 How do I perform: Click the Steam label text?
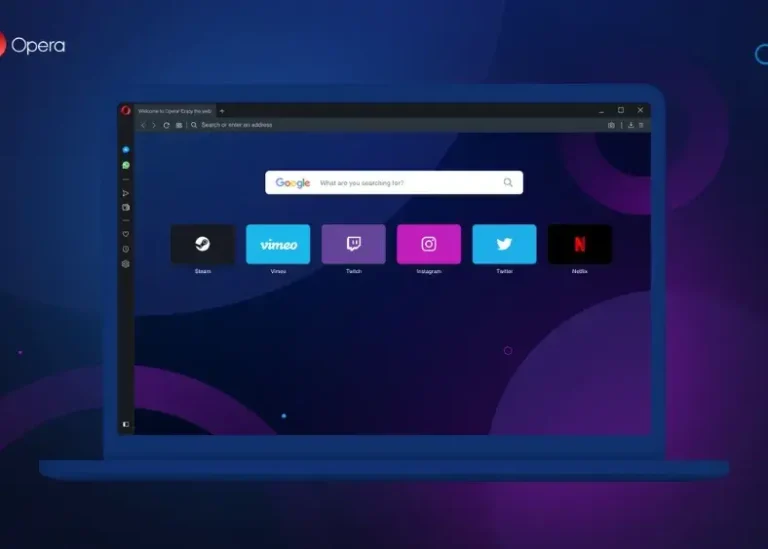(x=203, y=271)
